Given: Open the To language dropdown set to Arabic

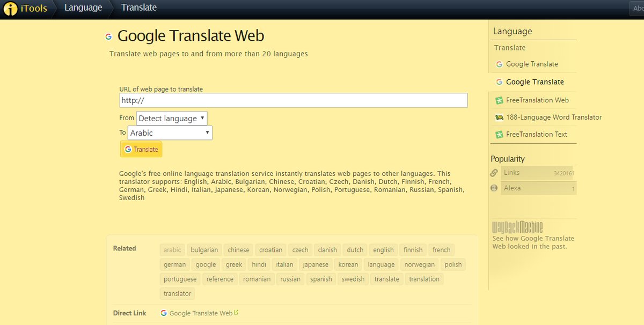Looking at the screenshot, I should pyautogui.click(x=170, y=133).
